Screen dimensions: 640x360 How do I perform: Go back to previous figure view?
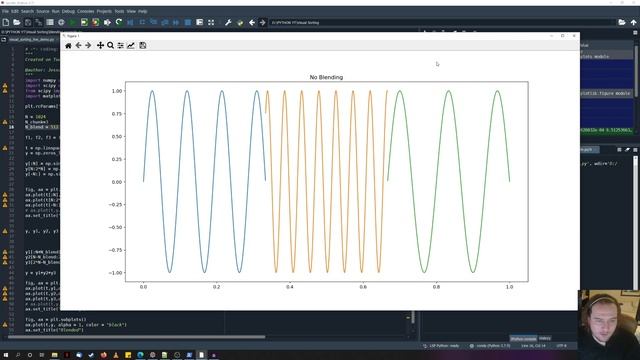pos(78,45)
